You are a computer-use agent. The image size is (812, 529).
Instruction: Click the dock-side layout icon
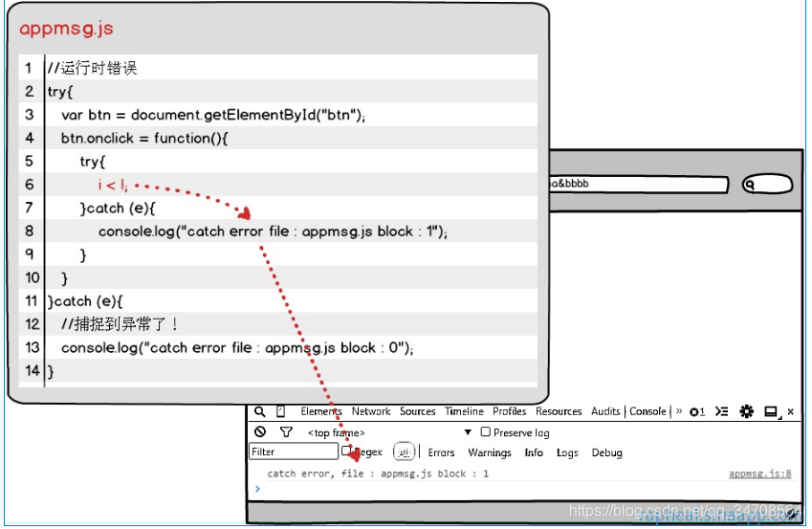point(772,412)
